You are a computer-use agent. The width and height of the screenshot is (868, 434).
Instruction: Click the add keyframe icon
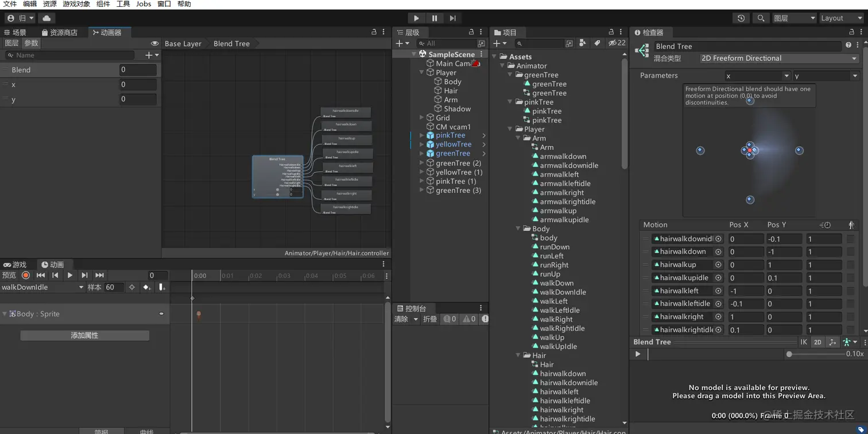click(x=147, y=288)
